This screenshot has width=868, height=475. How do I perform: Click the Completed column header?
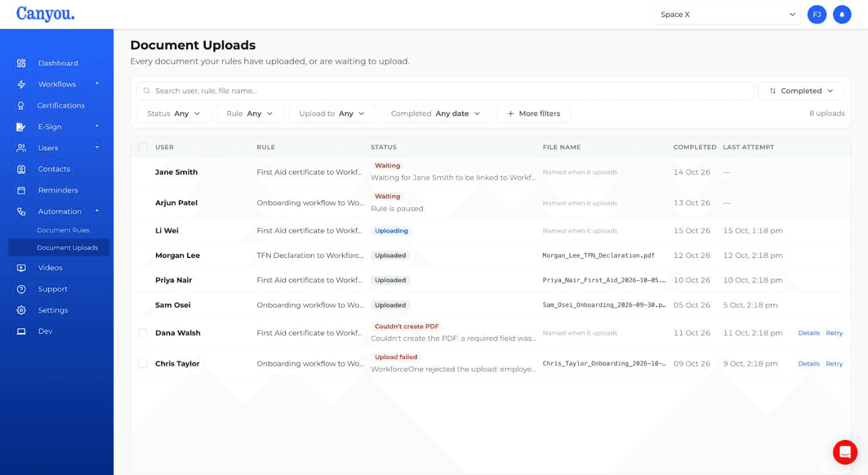tap(695, 147)
